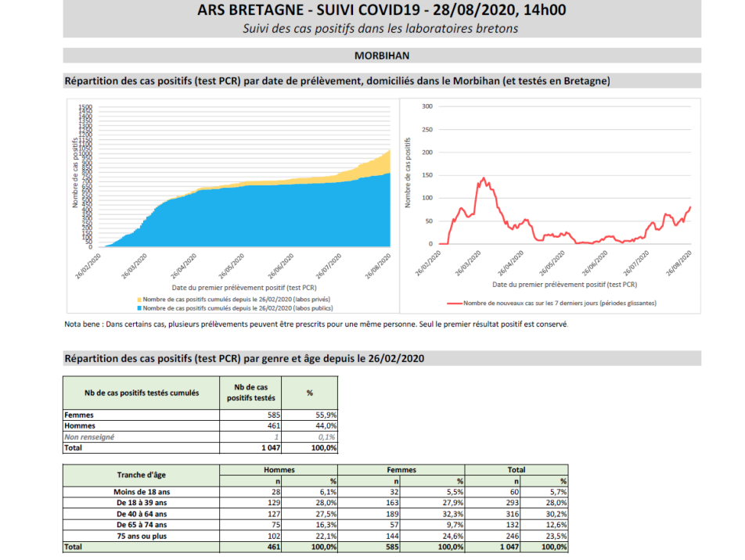Select the 'Non renseigné' row label
The height and width of the screenshot is (560, 745).
tap(89, 436)
